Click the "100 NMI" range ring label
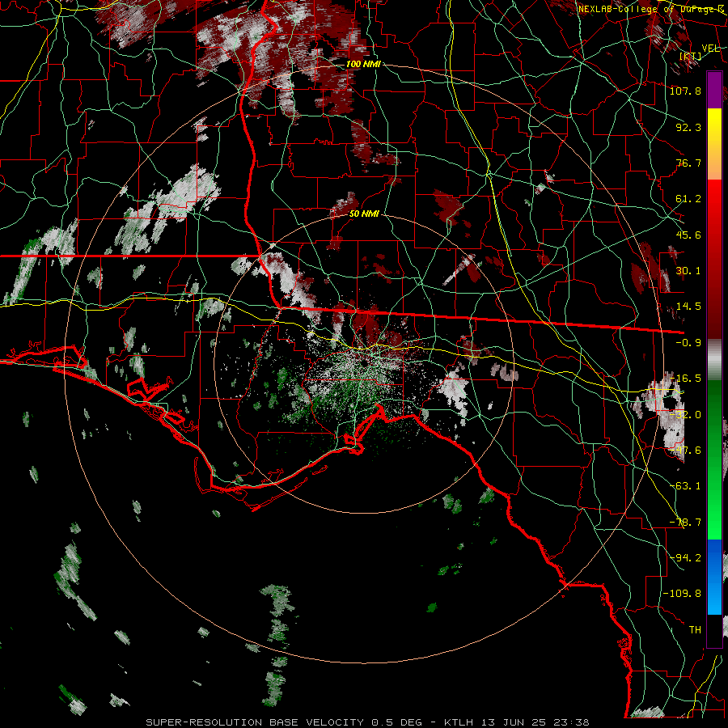This screenshot has height=728, width=728. pos(363,64)
